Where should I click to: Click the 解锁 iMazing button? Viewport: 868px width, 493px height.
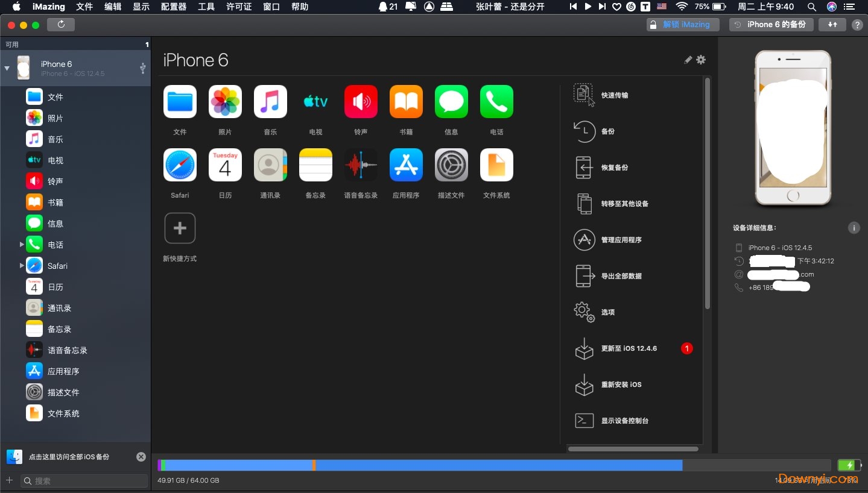tap(682, 24)
